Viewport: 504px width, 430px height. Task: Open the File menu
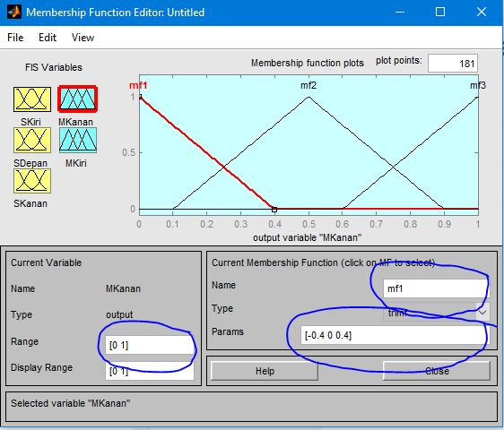click(15, 38)
